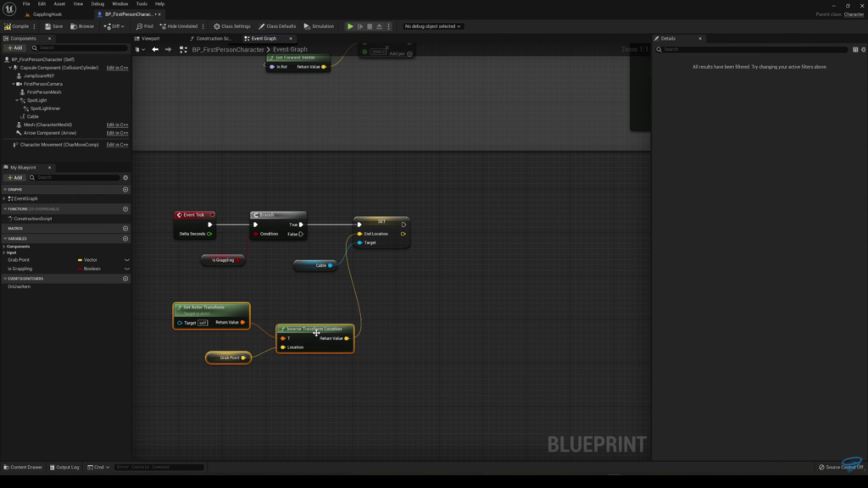Open the File menu
This screenshot has height=488, width=868.
(x=26, y=4)
